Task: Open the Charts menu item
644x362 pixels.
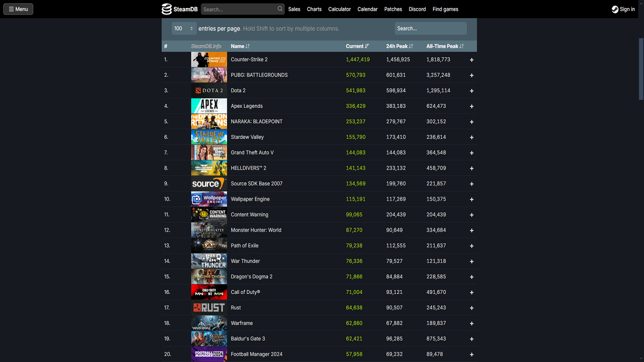Action: click(314, 9)
